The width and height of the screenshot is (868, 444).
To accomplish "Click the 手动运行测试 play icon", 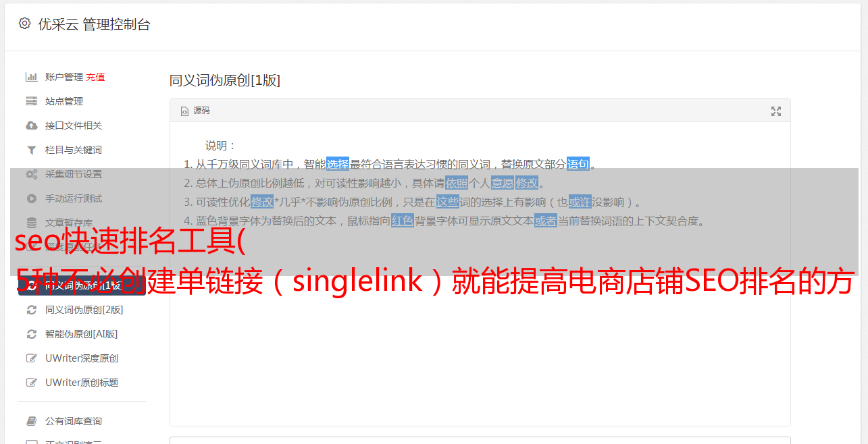I will click(x=31, y=198).
